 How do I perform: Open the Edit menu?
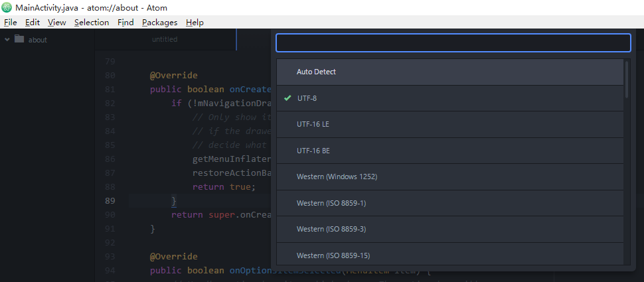pyautogui.click(x=33, y=23)
